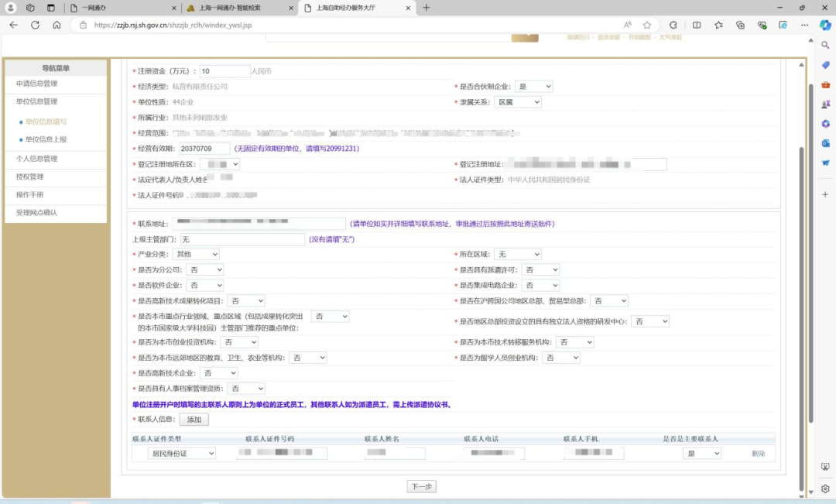Image resolution: width=836 pixels, height=504 pixels.
Task: Expand the 隶属关系 dropdown
Action: [518, 102]
